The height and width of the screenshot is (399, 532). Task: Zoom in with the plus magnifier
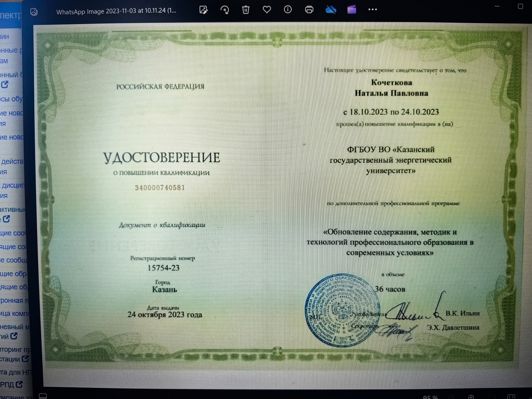(471, 397)
